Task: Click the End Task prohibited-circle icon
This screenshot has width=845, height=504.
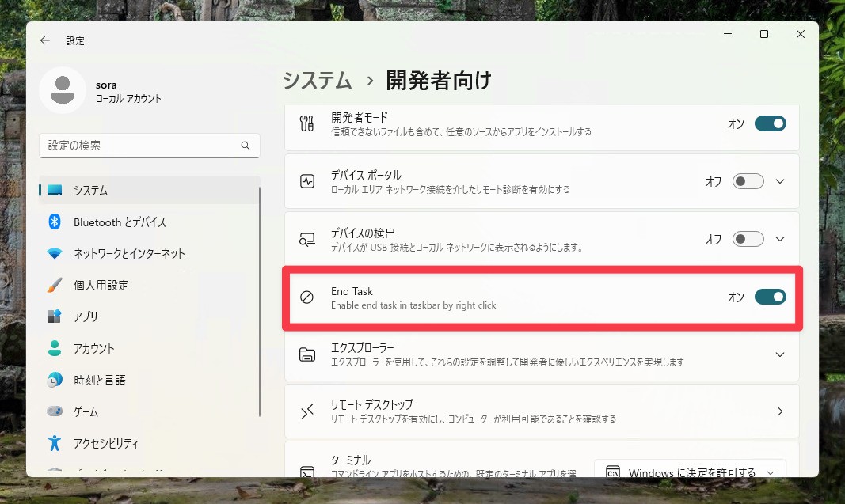Action: click(x=306, y=297)
